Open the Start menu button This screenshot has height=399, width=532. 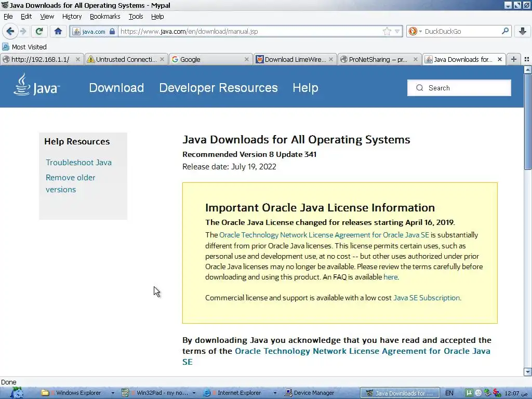click(16, 393)
